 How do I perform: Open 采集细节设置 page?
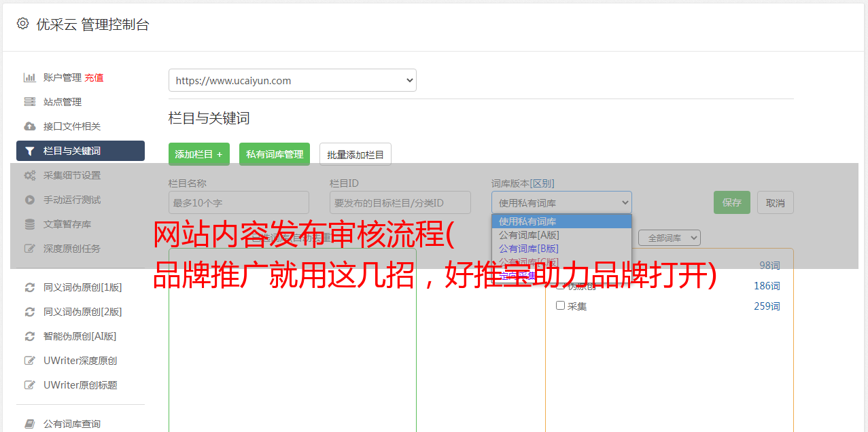[72, 175]
